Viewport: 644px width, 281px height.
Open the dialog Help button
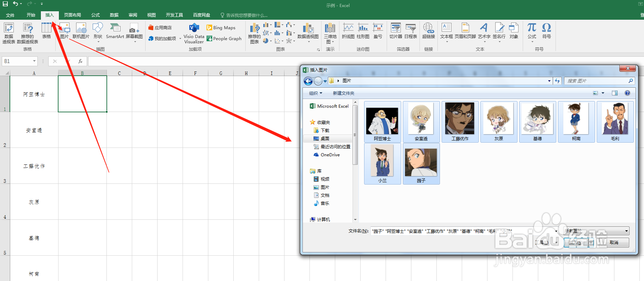pos(627,93)
